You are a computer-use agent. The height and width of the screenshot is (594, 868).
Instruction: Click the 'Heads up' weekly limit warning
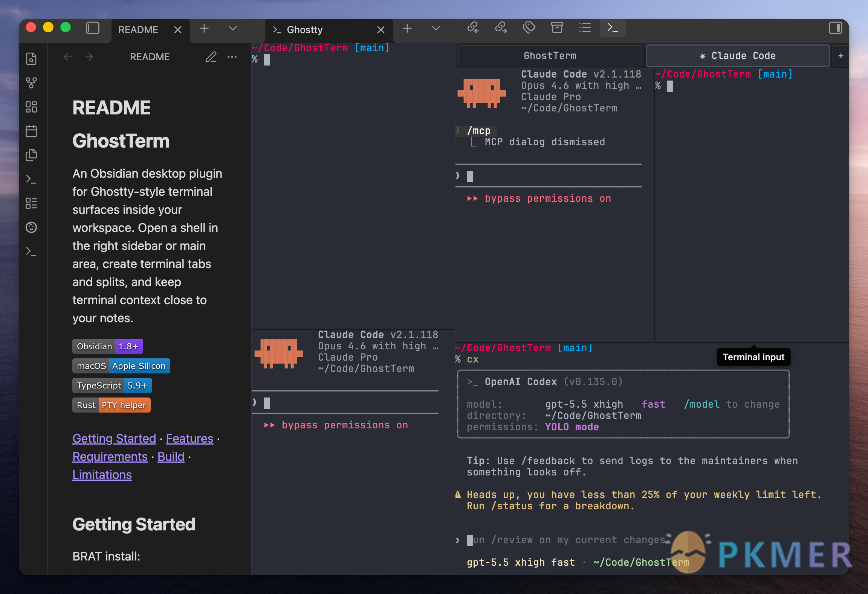click(x=644, y=501)
